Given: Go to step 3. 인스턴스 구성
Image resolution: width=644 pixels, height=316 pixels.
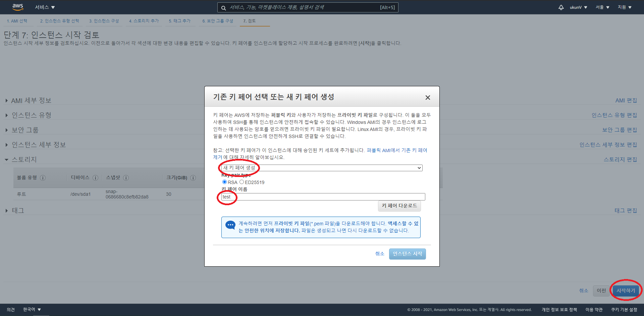Looking at the screenshot, I should pos(104,21).
